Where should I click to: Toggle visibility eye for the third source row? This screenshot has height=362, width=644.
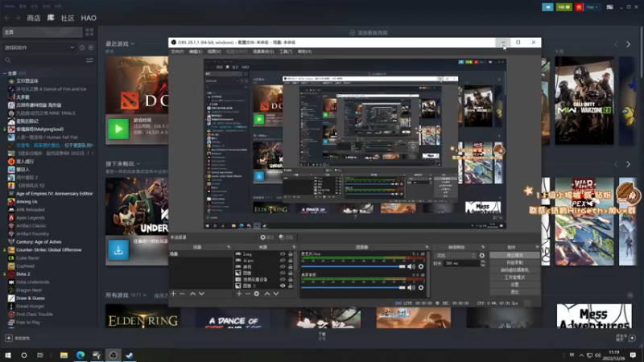pyautogui.click(x=283, y=267)
